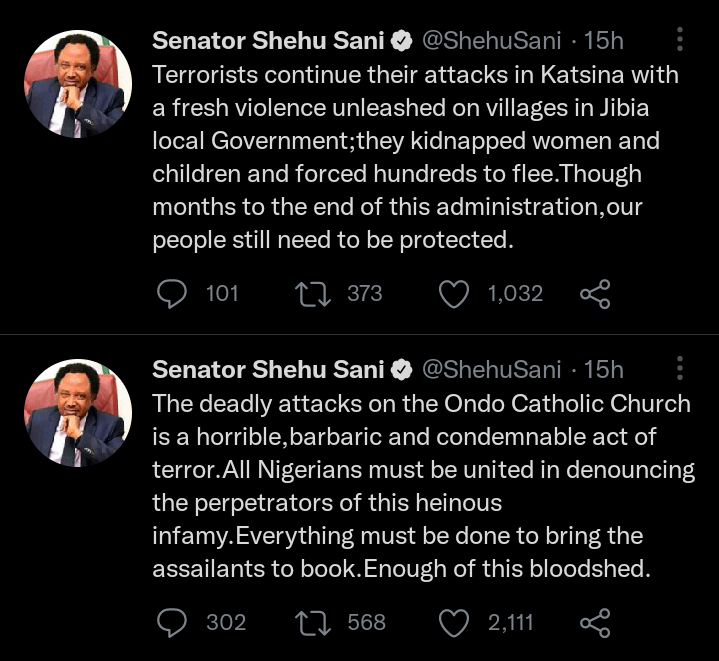
Task: Like the Ondo Catholic Church tweet
Action: pyautogui.click(x=455, y=623)
